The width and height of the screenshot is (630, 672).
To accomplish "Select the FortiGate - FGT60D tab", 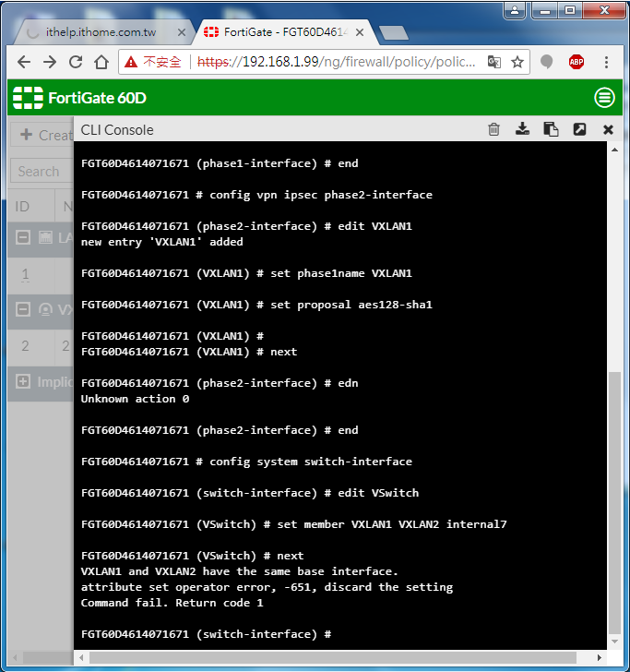I will pyautogui.click(x=285, y=32).
